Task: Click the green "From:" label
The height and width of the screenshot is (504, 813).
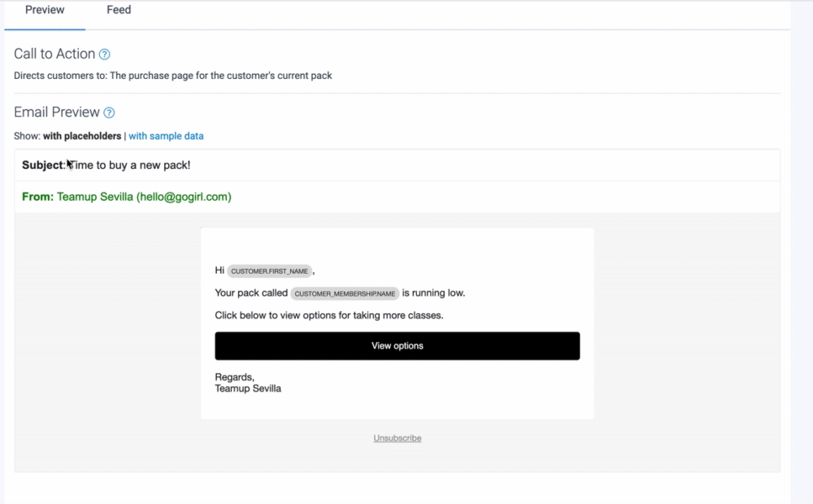Action: tap(37, 197)
